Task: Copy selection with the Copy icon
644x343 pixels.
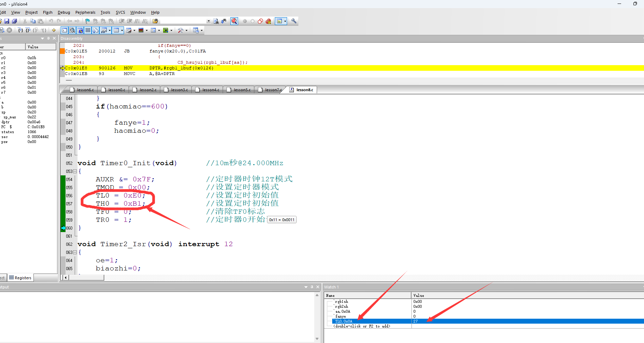Action: pyautogui.click(x=33, y=21)
